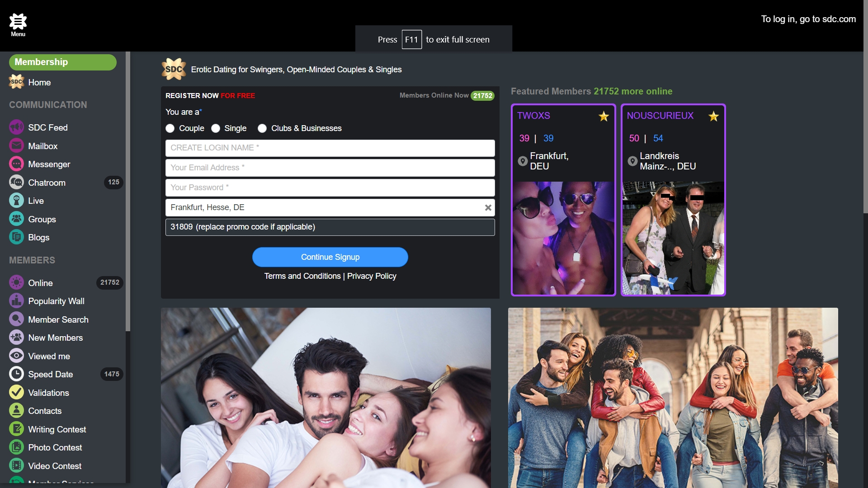Click the Member Search magnifier icon

(17, 319)
